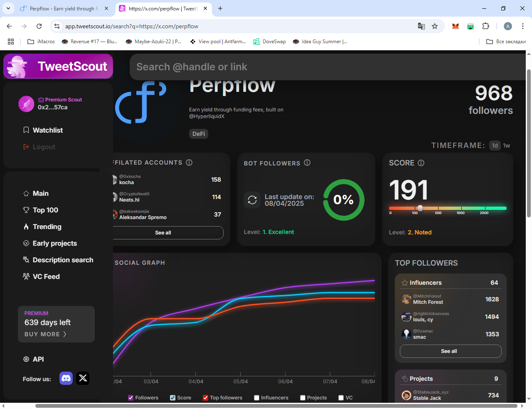
Task: Enable the VC checkbox
Action: (x=341, y=398)
